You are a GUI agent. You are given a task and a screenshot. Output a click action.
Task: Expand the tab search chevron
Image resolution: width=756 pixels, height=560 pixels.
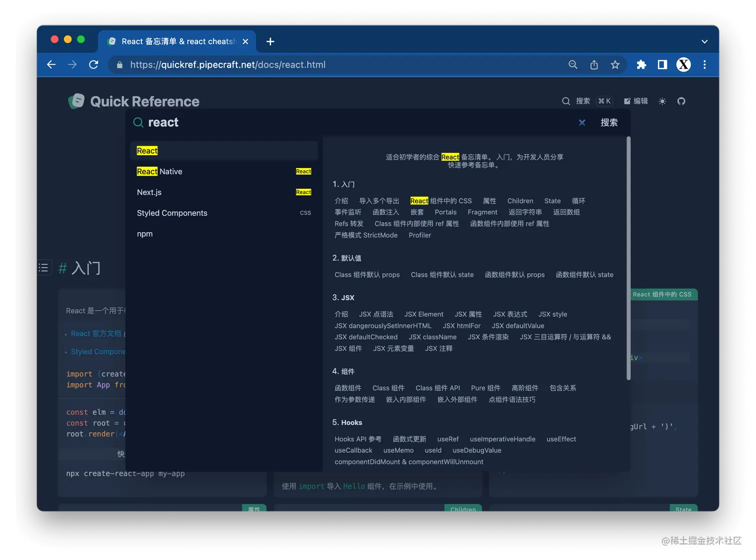[704, 42]
